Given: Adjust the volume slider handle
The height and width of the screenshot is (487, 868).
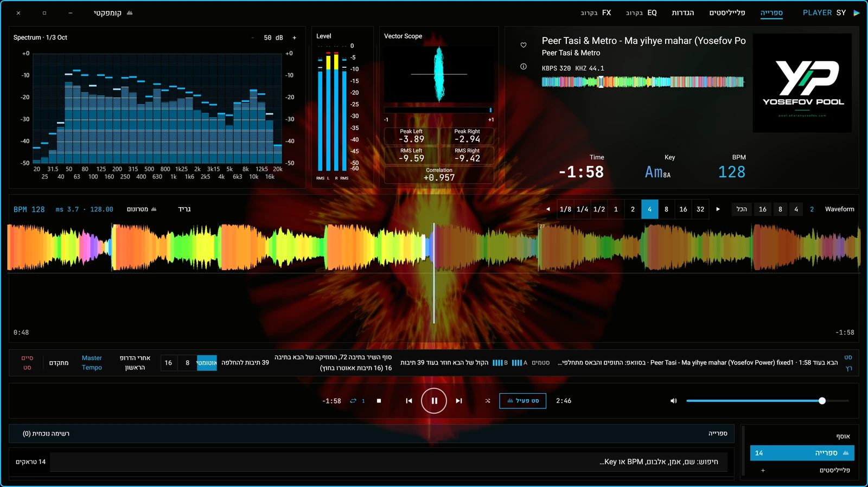Looking at the screenshot, I should coord(822,401).
